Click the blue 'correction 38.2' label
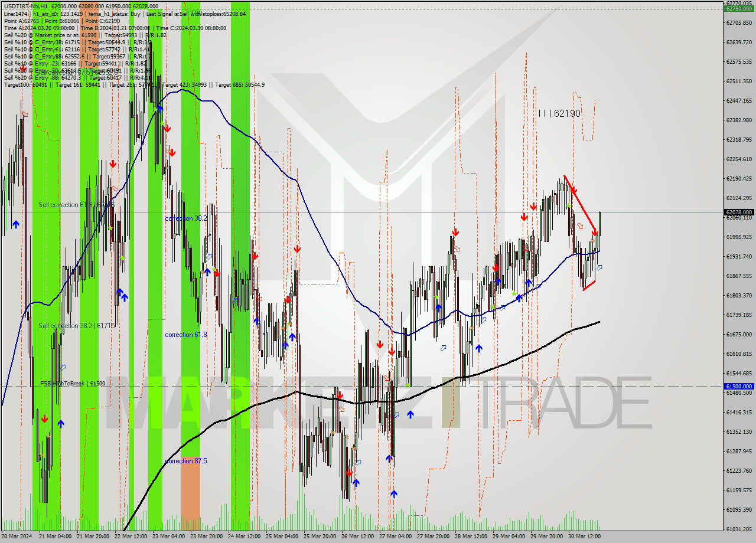 tap(185, 218)
